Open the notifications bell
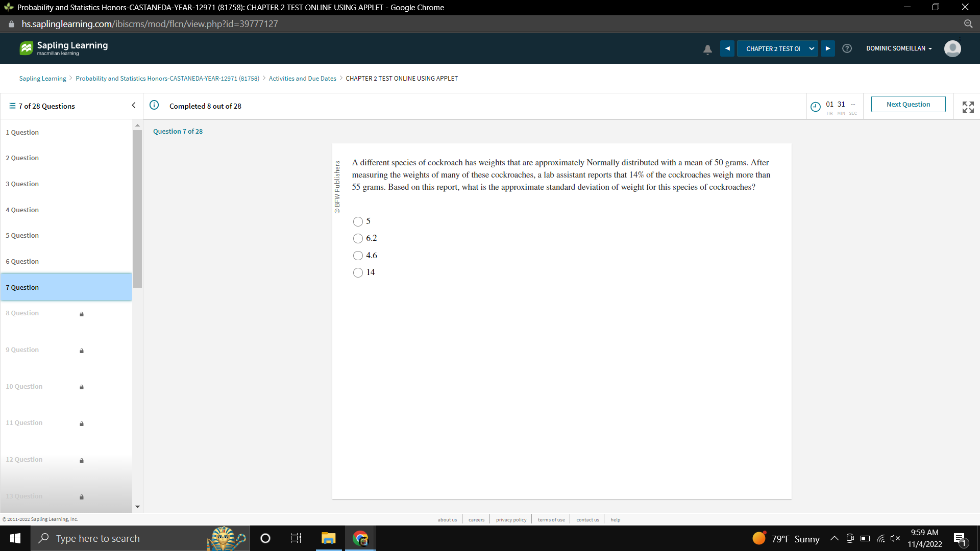This screenshot has width=980, height=551. pyautogui.click(x=707, y=48)
